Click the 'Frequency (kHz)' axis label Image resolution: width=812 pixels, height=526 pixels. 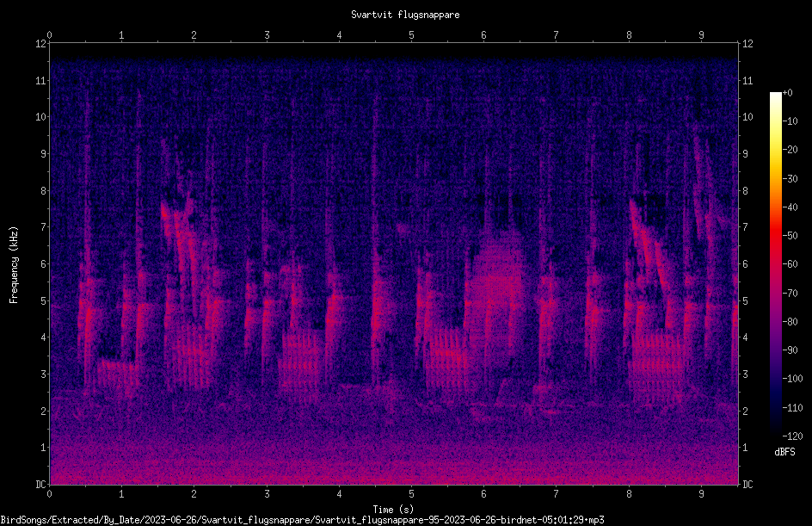(x=14, y=265)
